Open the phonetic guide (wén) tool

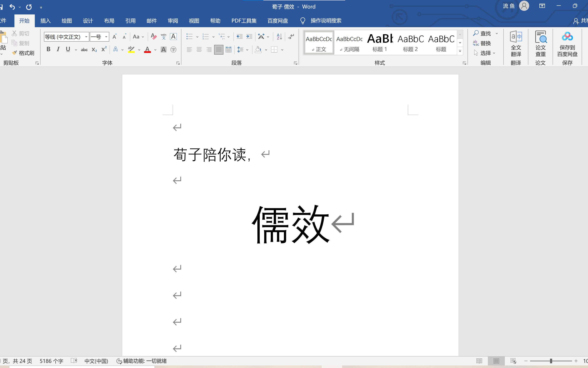click(164, 37)
